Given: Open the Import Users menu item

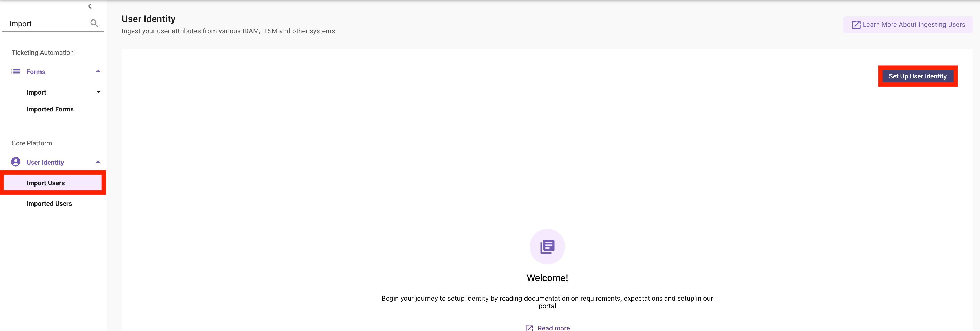Looking at the screenshot, I should click(46, 183).
